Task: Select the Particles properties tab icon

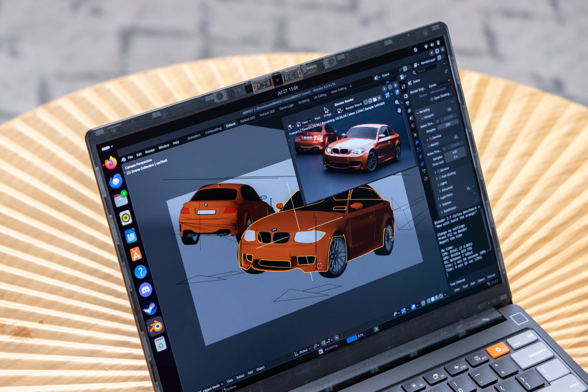Action: point(419,149)
